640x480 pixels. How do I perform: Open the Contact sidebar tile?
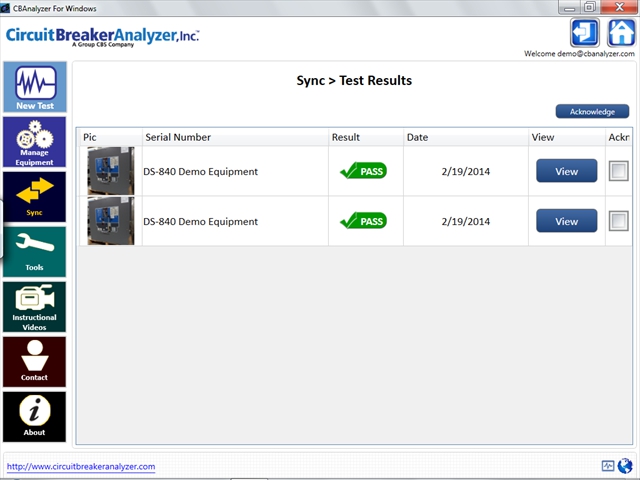tap(35, 362)
